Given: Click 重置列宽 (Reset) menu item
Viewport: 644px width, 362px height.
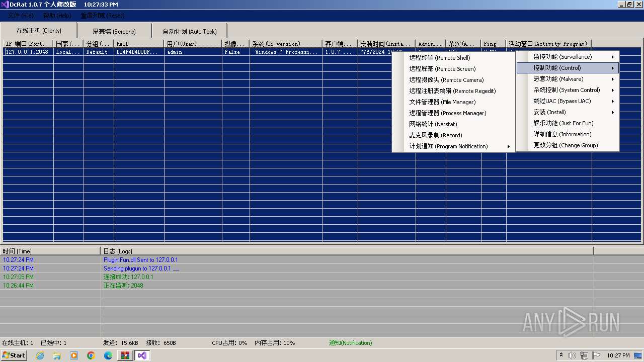Looking at the screenshot, I should [103, 16].
